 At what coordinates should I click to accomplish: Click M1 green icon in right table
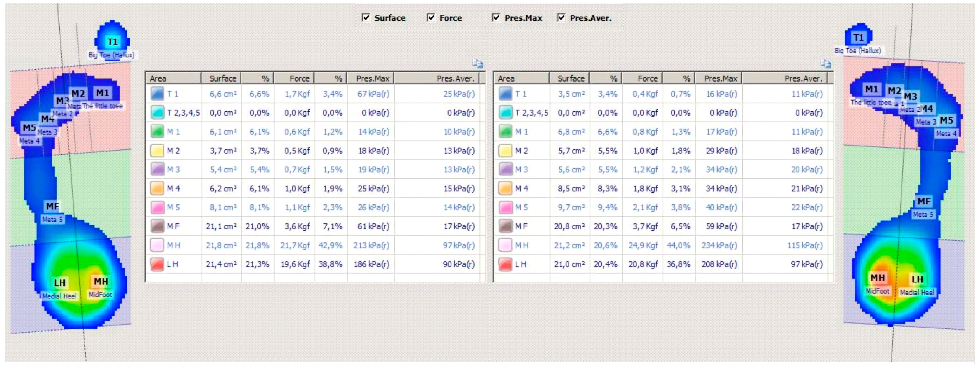[505, 132]
